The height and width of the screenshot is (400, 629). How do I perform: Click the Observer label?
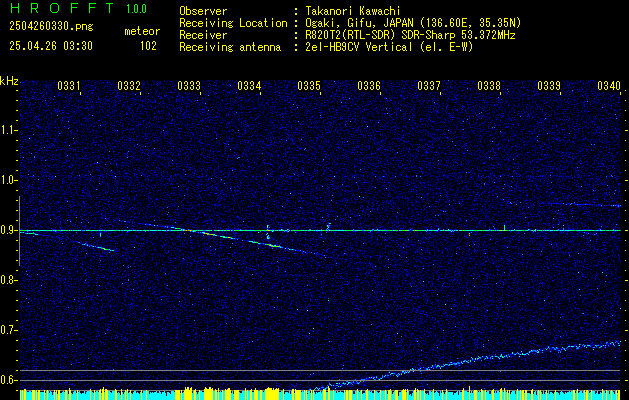pos(203,11)
